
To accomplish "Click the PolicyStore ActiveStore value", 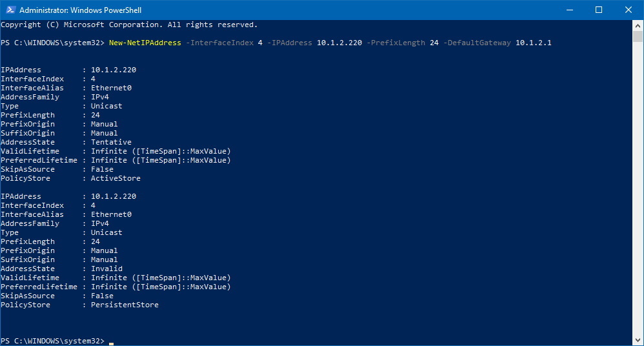I will click(x=116, y=178).
